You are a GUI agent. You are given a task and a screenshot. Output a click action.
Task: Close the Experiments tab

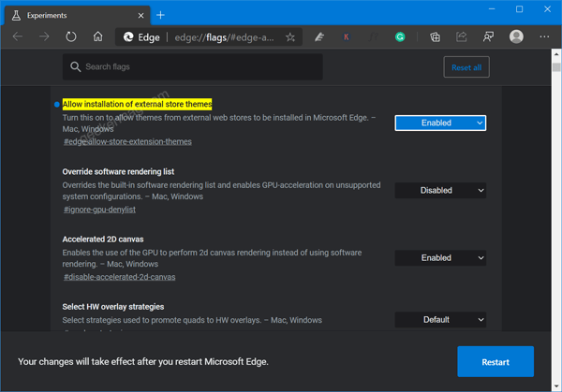click(140, 15)
